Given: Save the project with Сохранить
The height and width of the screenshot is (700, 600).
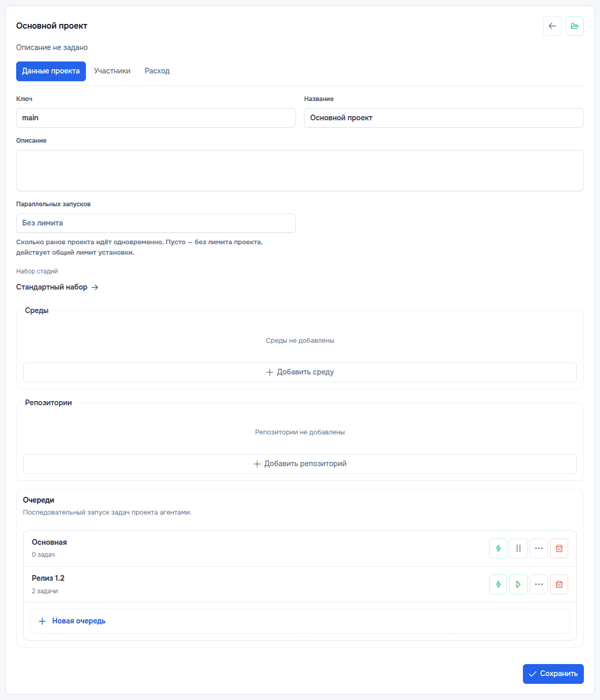Looking at the screenshot, I should 553,674.
